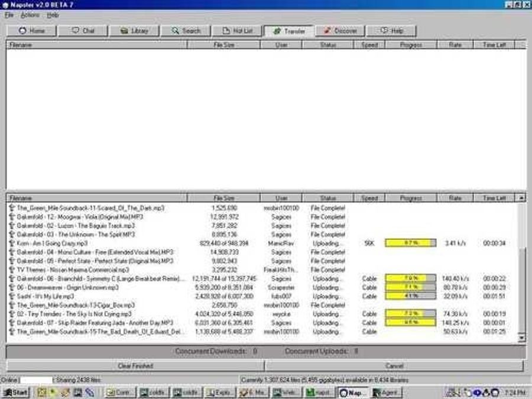The width and height of the screenshot is (532, 399).
Task: Click user 'ManicRav' in uploads list
Action: (x=281, y=244)
